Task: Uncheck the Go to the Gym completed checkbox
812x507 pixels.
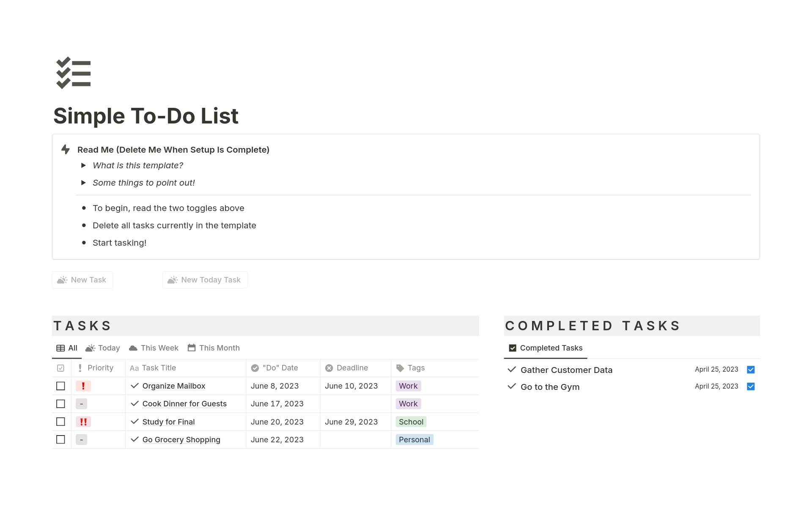Action: [x=751, y=386]
